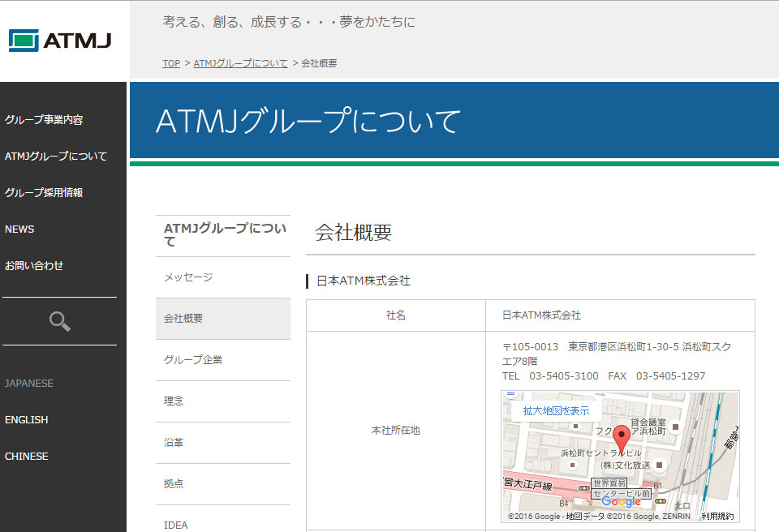779x532 pixels.
Task: Open メッセージ submenu item
Action: pyautogui.click(x=223, y=277)
